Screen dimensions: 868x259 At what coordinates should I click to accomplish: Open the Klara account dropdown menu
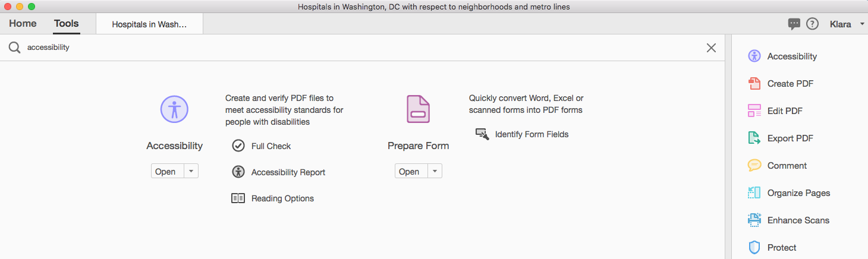tap(847, 24)
